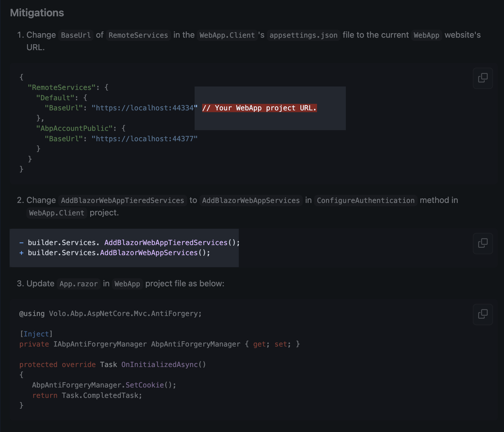504x432 pixels.
Task: Click the SetCookie() method call
Action: pos(145,385)
